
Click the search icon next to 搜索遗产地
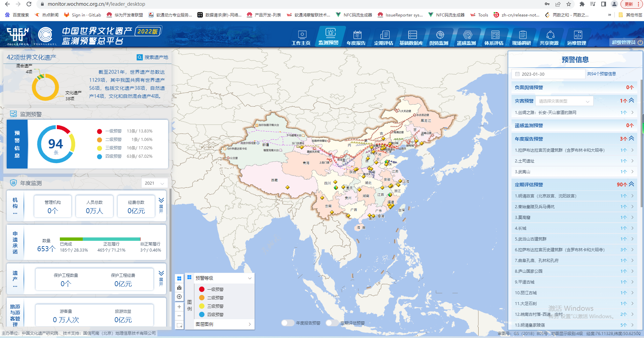tap(140, 57)
